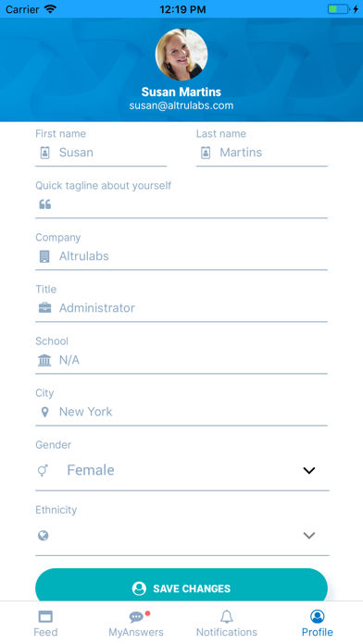The height and width of the screenshot is (644, 363).
Task: Click Susan Martins profile photo
Action: (x=181, y=55)
